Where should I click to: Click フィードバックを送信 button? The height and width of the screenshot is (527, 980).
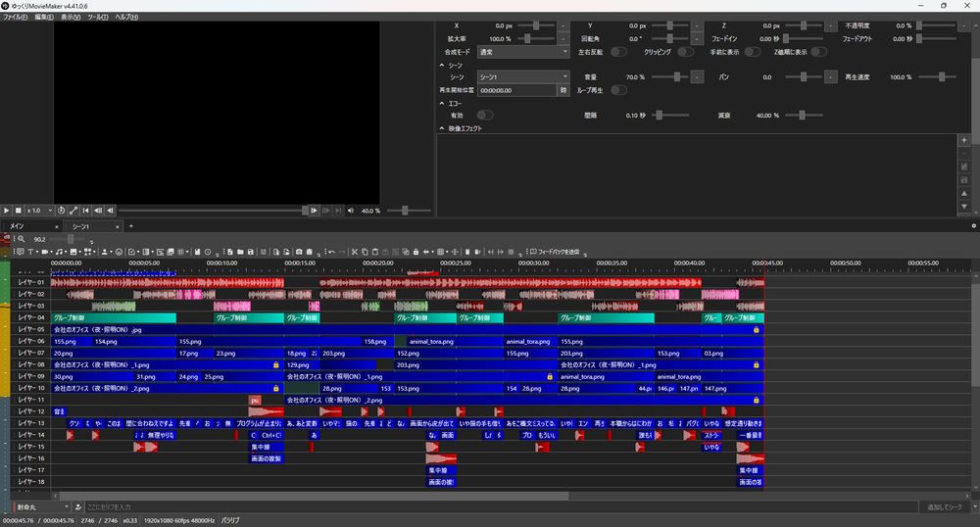555,252
